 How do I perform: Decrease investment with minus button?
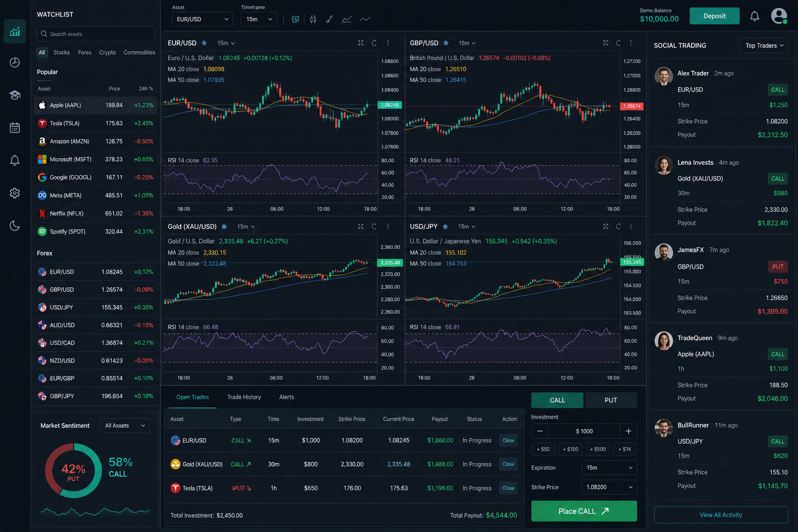point(540,431)
